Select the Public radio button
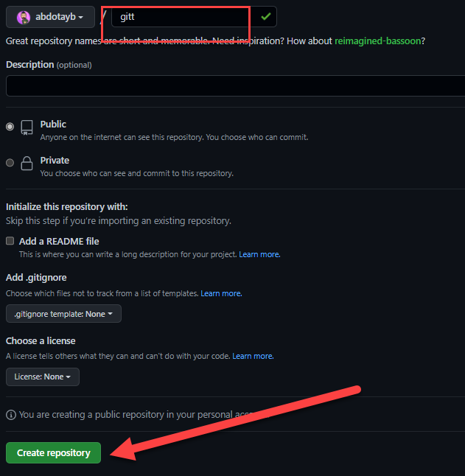Image resolution: width=465 pixels, height=476 pixels. tap(10, 127)
